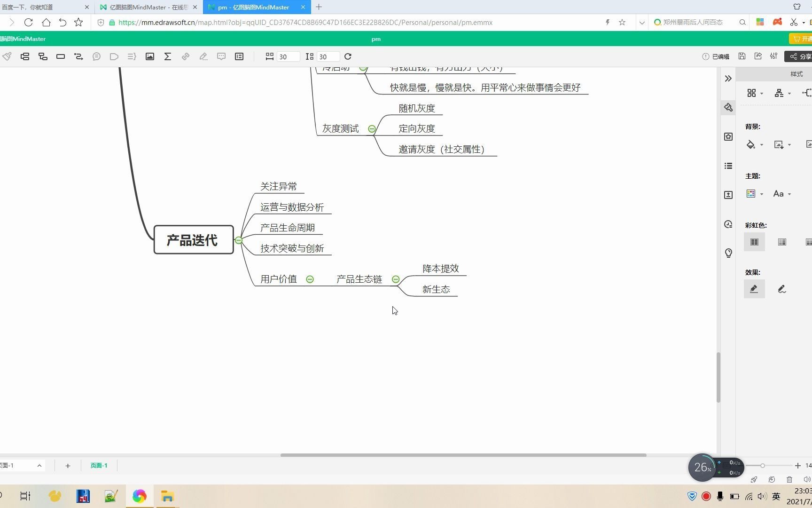Select the second rainbow color scheme

[x=782, y=242]
